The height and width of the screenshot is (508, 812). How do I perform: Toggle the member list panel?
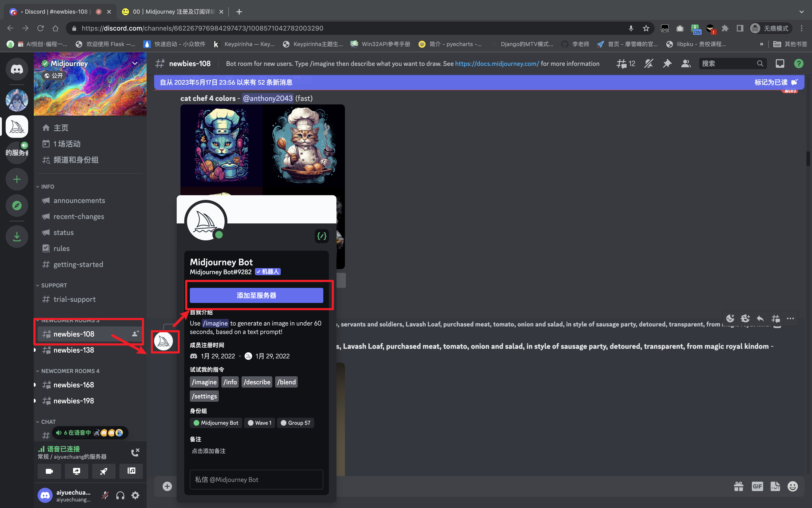tap(686, 63)
